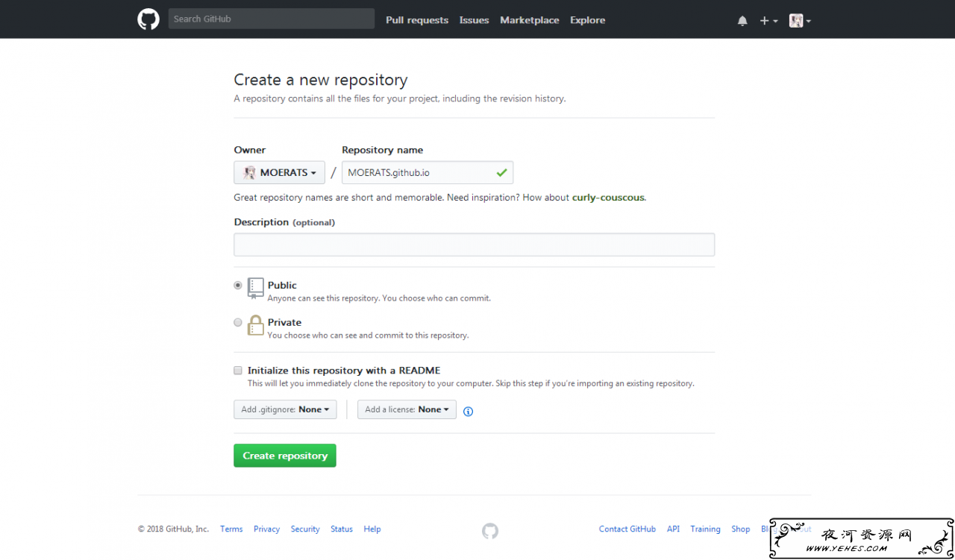Click the footer GitHub mark icon
The height and width of the screenshot is (560, 955).
tap(489, 531)
